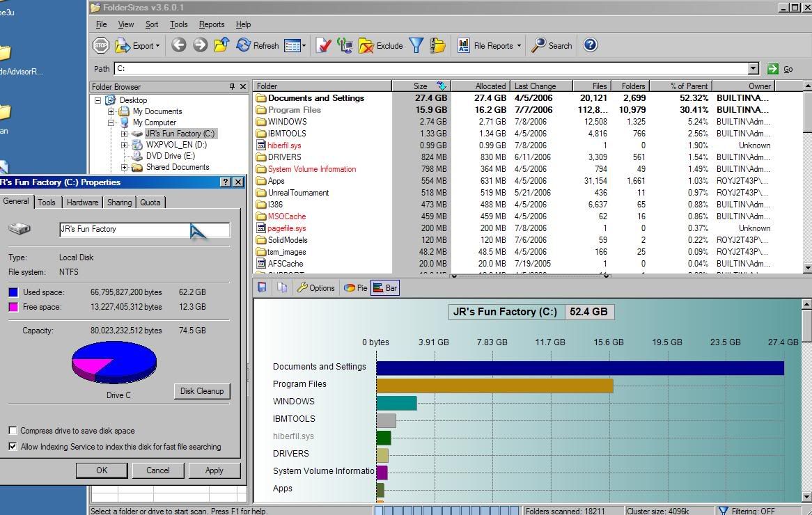This screenshot has height=515, width=812.
Task: Switch to the Hardware tab
Action: (82, 202)
